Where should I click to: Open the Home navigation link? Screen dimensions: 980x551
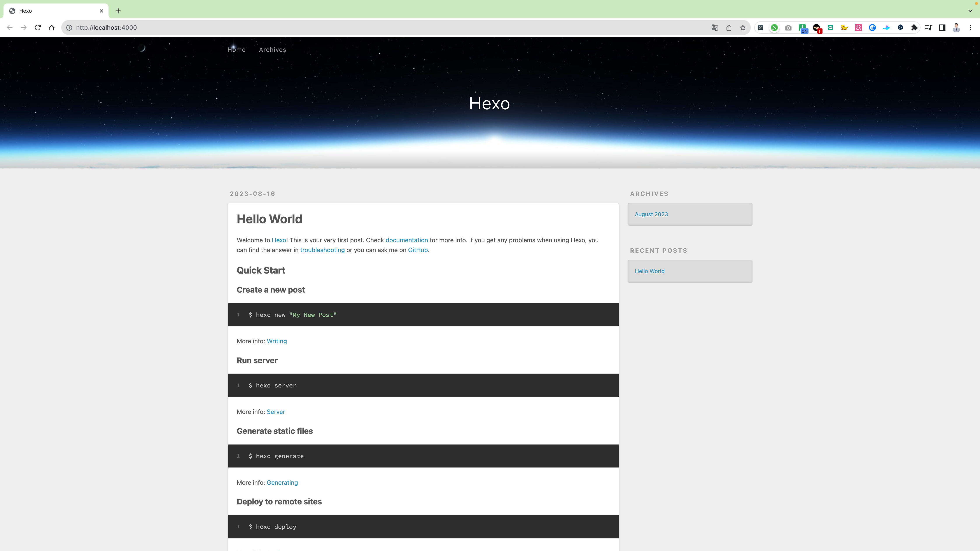point(236,50)
